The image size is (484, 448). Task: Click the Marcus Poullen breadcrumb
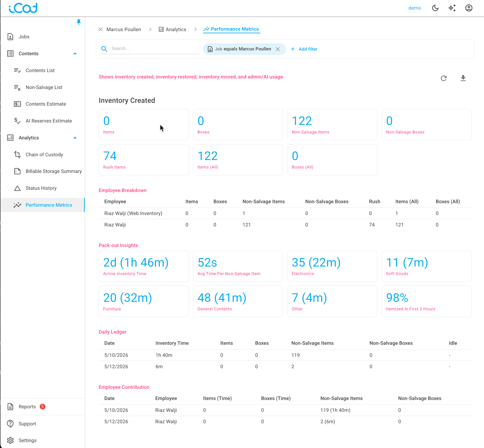[x=124, y=29]
